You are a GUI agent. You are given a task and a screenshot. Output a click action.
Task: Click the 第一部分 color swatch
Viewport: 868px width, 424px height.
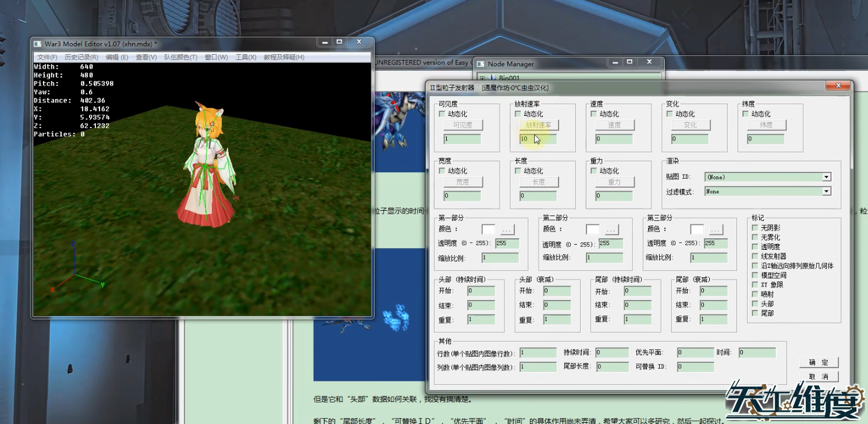(x=488, y=229)
